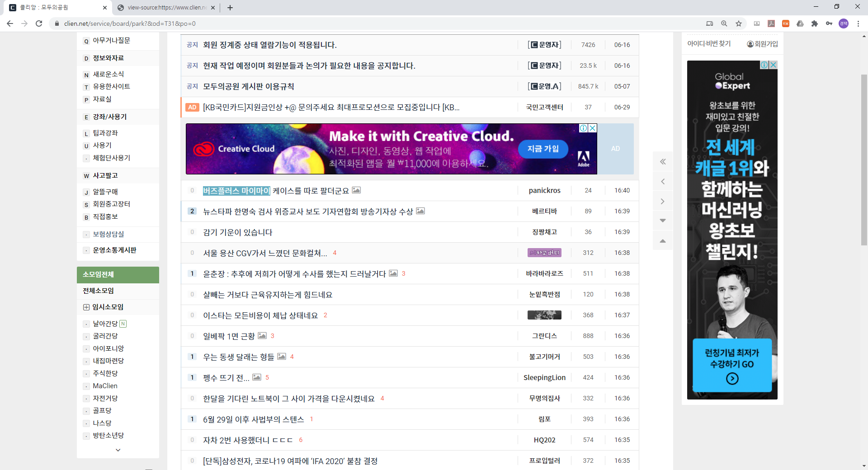Click the browser back arrow
Screen dimensions: 868x470
point(10,23)
